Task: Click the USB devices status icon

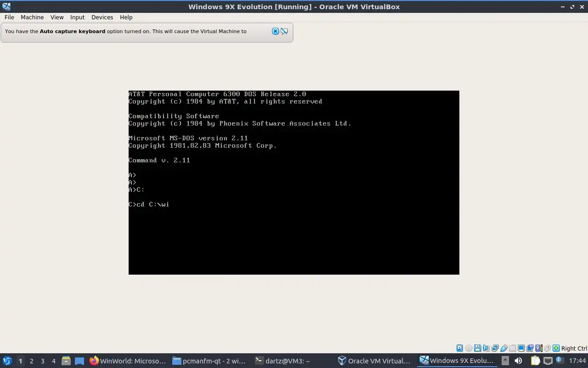Action: (504, 348)
